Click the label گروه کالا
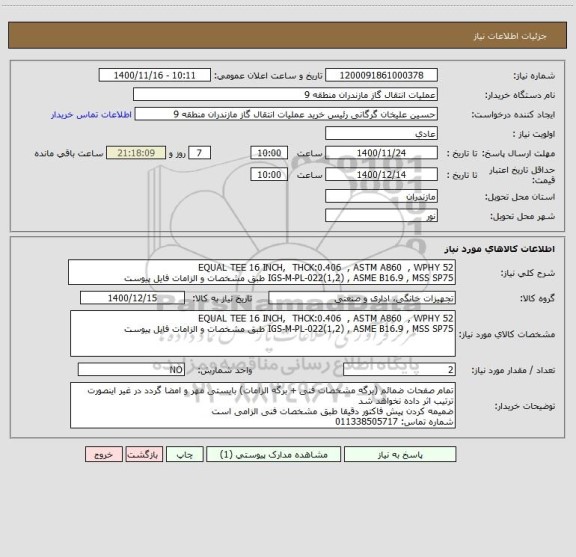Screen dimensions: 576x557 pyautogui.click(x=537, y=298)
